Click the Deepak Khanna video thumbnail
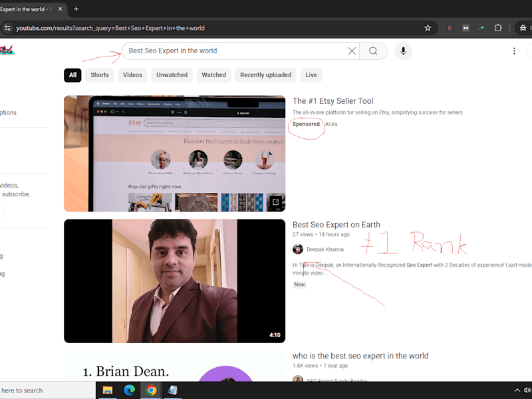The image size is (532, 399). [174, 281]
